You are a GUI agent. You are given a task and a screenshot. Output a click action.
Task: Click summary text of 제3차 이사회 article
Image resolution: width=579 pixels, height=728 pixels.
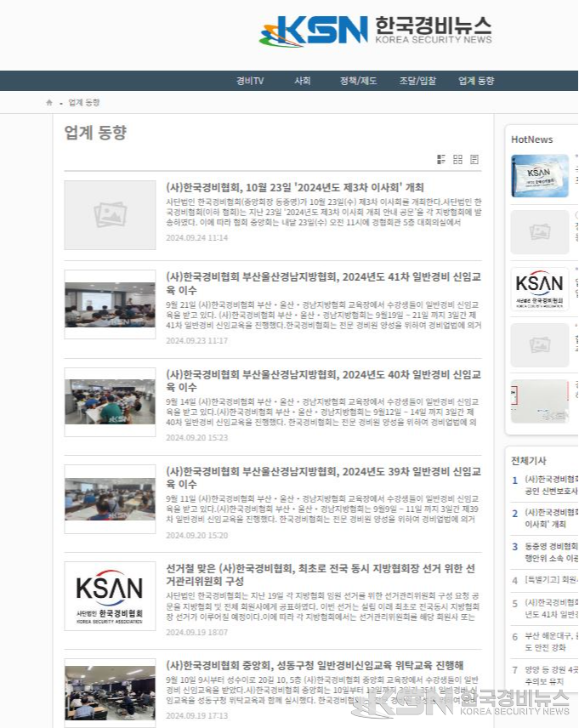tap(324, 212)
